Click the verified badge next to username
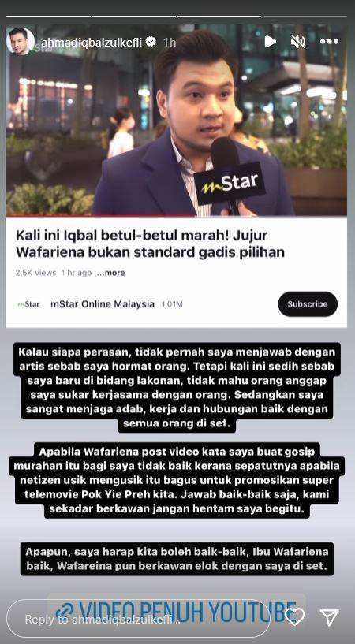This screenshot has height=644, width=355. 151,42
